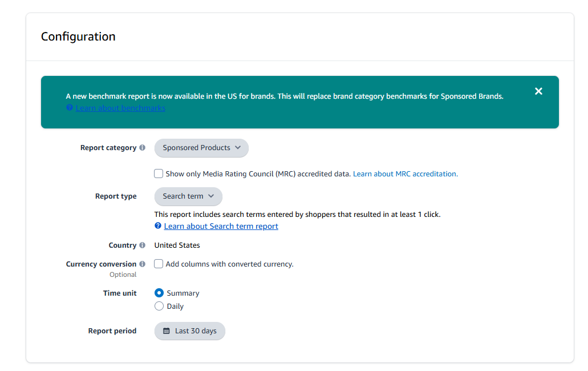Click info icon next to Country
Screen dimensions: 588x371
[x=143, y=245]
